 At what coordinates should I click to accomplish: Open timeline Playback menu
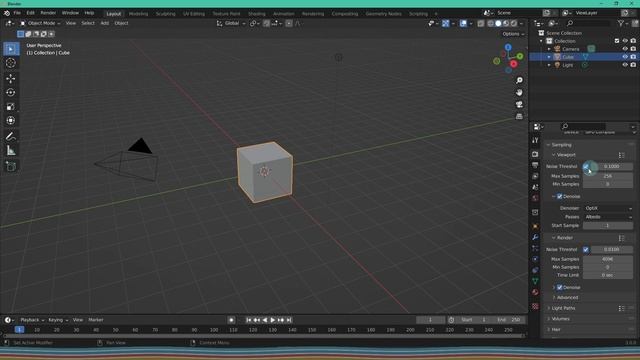point(32,320)
